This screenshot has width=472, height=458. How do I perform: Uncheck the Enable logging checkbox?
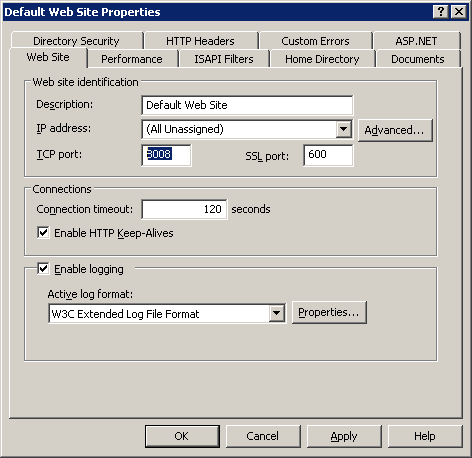(x=43, y=269)
